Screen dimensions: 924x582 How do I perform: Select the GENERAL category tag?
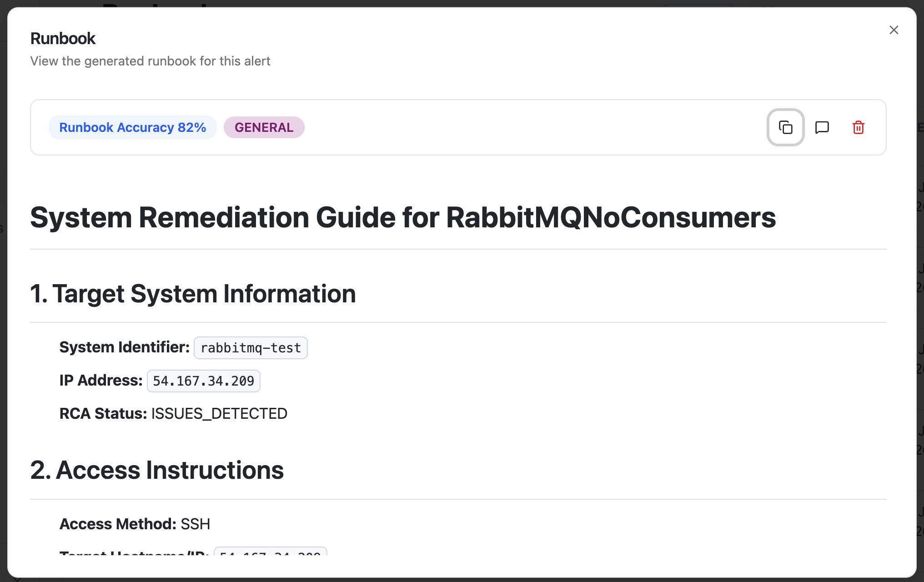264,127
